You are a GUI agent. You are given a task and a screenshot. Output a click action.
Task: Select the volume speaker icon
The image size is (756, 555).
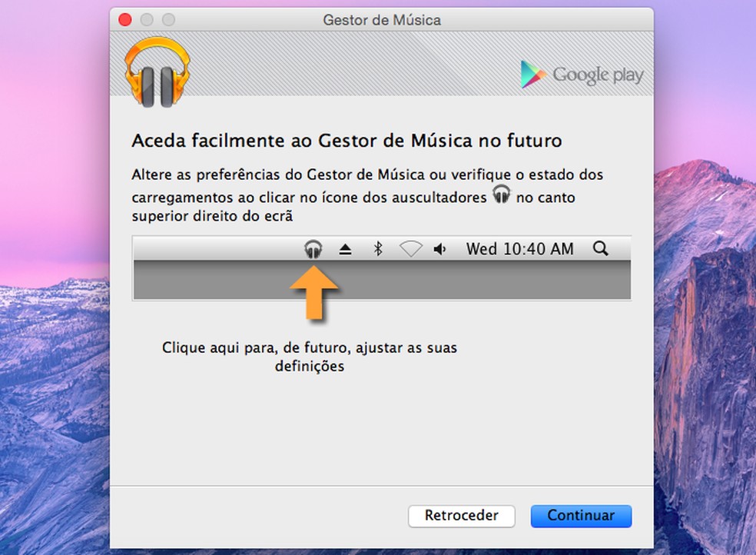tap(440, 248)
